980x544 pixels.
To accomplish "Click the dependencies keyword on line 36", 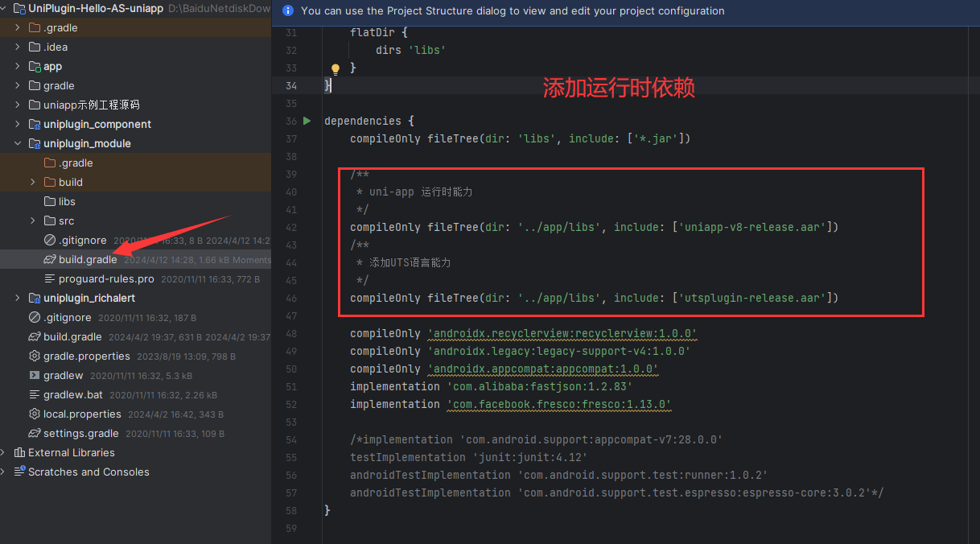I will pyautogui.click(x=363, y=121).
